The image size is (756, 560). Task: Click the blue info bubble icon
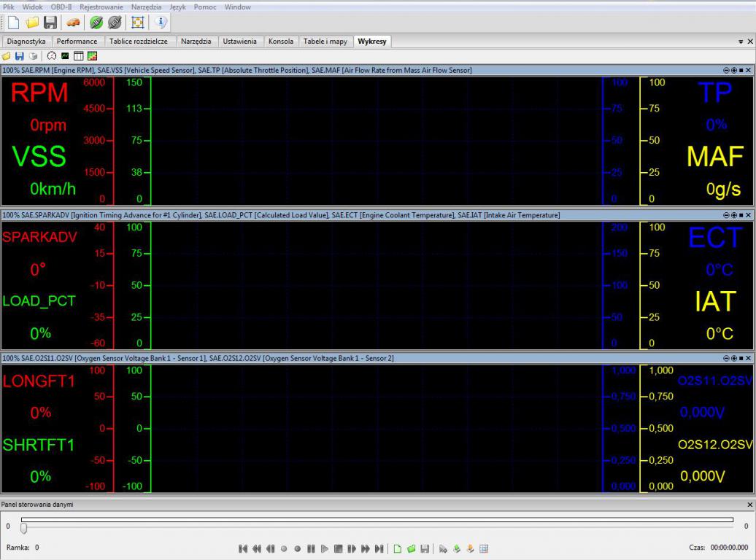tap(161, 23)
